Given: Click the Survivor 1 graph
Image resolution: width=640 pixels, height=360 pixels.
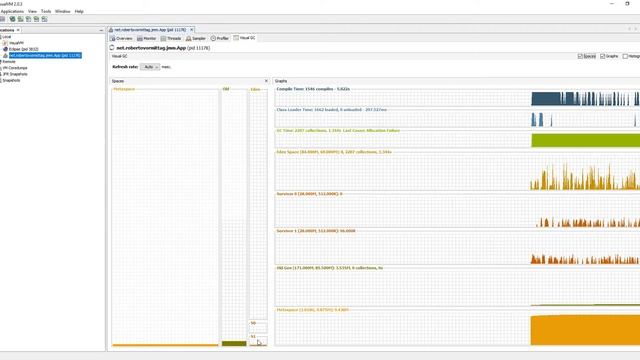Looking at the screenshot, I should pyautogui.click(x=457, y=249).
